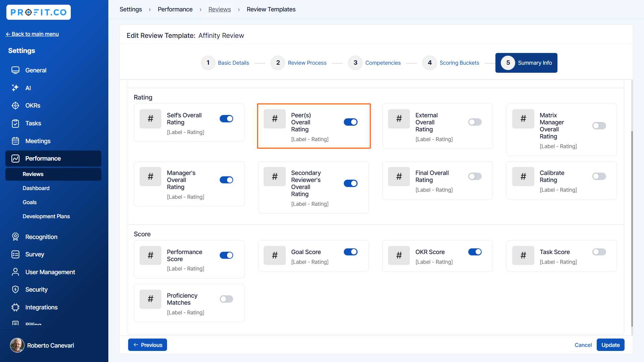Click the General monitor icon in sidebar

tap(15, 70)
